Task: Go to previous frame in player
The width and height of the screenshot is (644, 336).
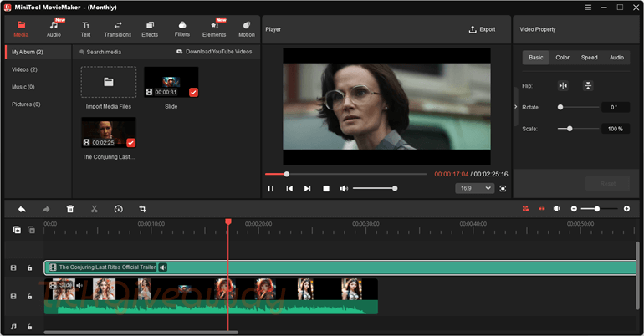Action: (x=289, y=188)
